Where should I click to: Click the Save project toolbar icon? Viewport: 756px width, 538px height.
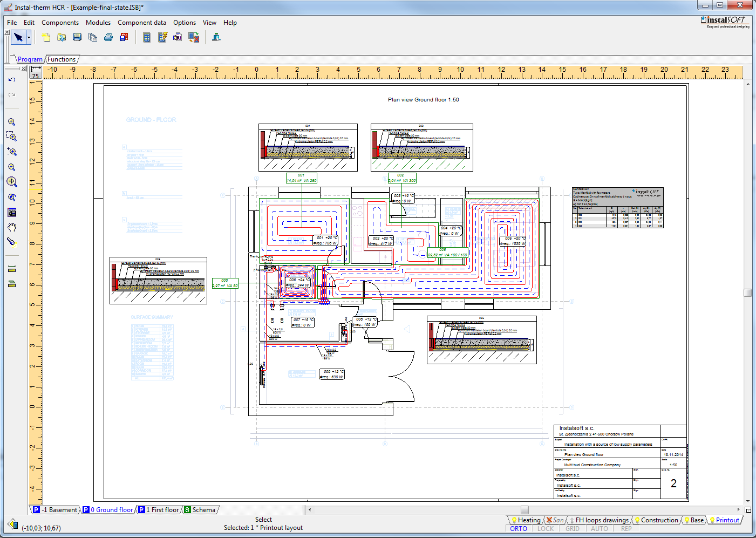coord(77,37)
